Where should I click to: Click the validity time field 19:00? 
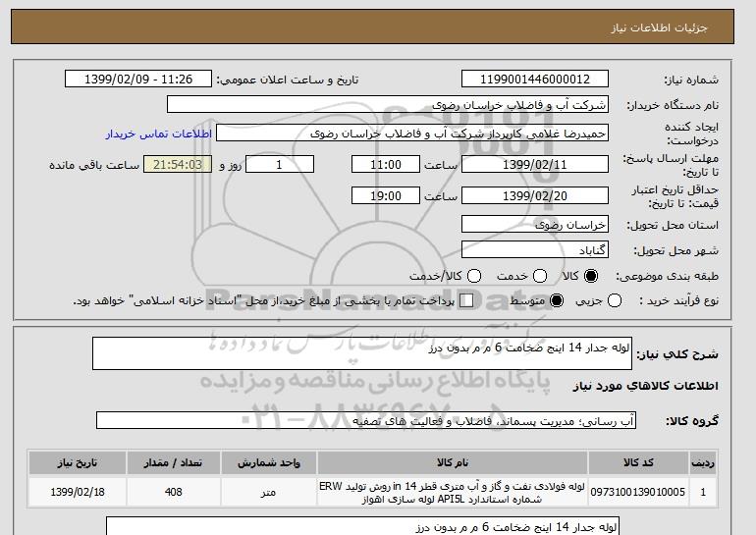click(386, 195)
